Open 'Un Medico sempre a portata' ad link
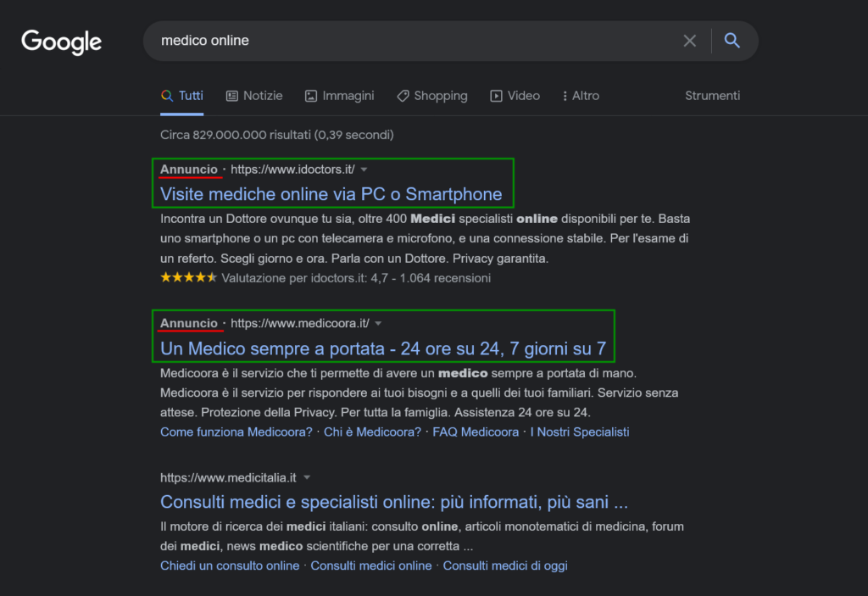868x596 pixels. coord(383,348)
